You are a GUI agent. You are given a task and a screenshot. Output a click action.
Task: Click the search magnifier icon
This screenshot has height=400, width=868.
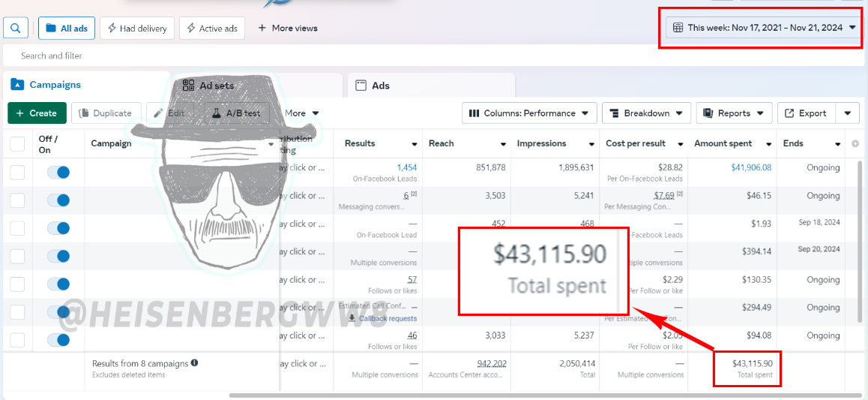coord(16,28)
